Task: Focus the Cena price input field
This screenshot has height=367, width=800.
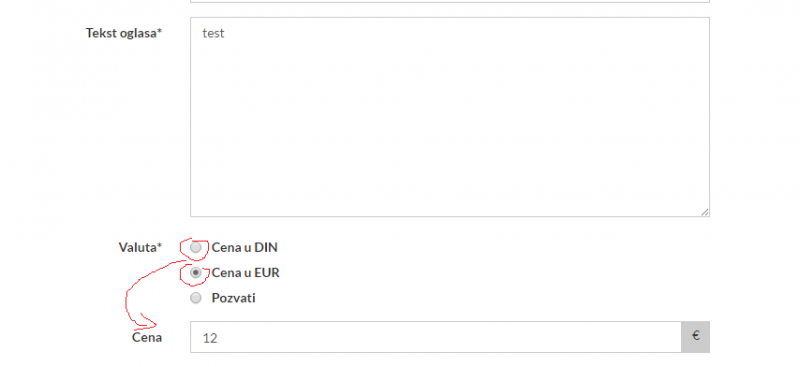Action: 436,337
